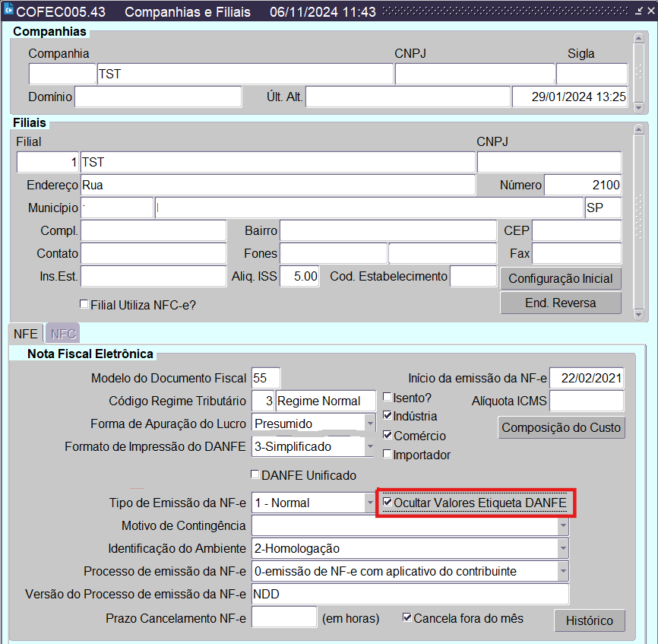
Task: Enable the Filial Utiliza NFC-e checkbox
Action: click(x=84, y=304)
